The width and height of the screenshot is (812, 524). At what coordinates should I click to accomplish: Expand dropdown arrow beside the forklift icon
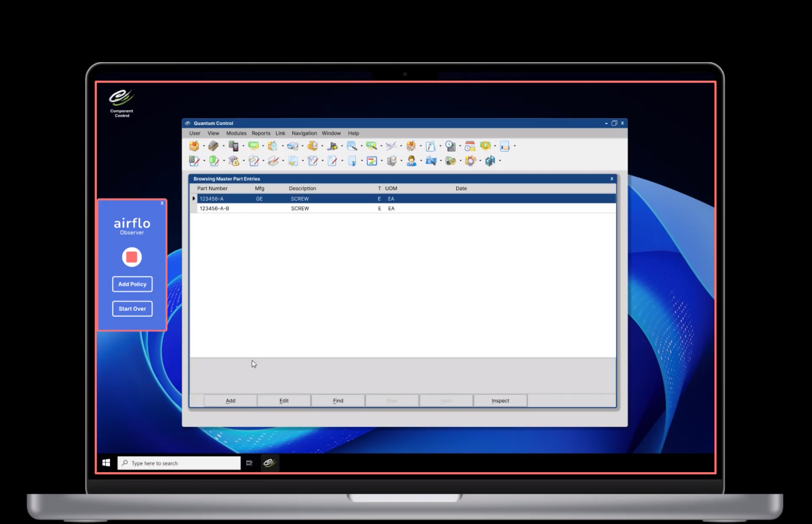342,146
